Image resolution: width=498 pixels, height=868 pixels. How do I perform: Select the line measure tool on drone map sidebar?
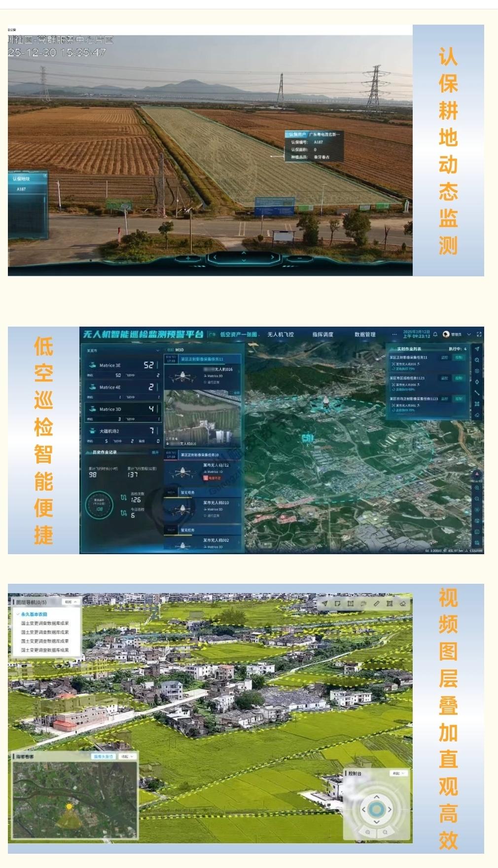click(x=477, y=393)
